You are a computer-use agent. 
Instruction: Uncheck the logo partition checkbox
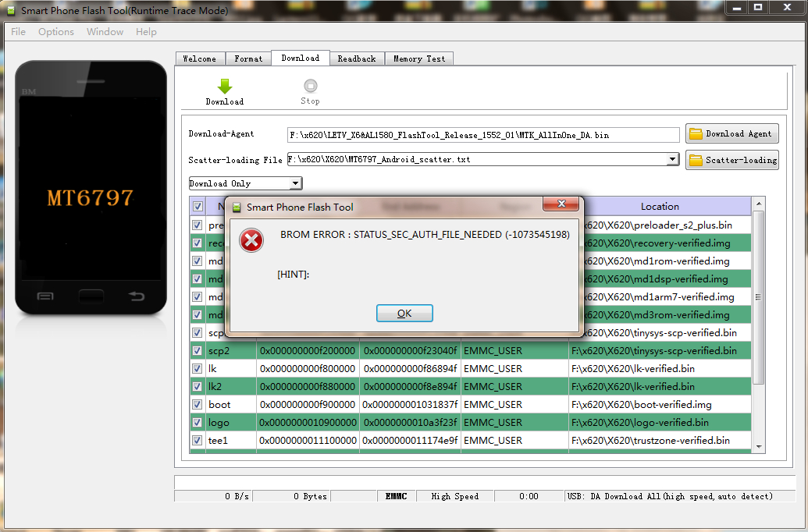[197, 422]
